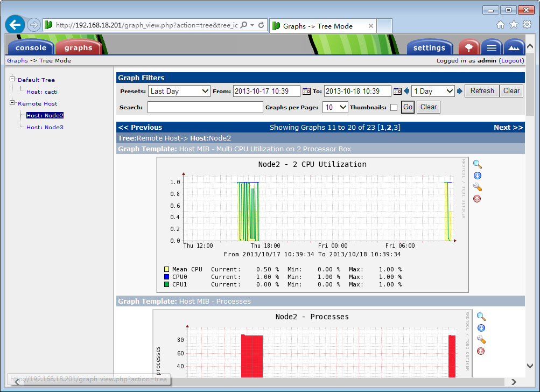Collapse the Remote Host tree node
Viewport: 540px width, 392px height.
tap(12, 103)
